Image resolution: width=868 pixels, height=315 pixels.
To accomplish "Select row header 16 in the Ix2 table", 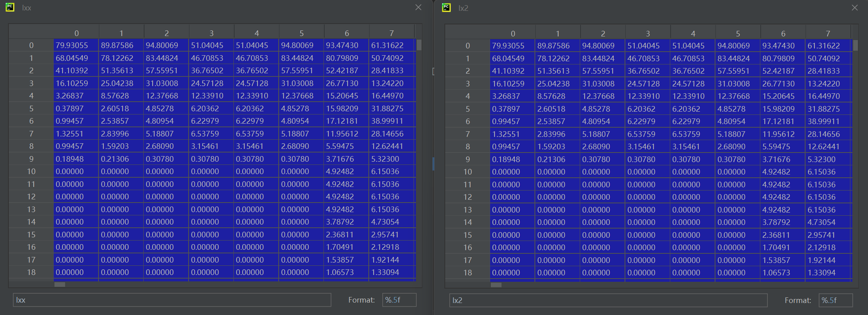I will click(468, 247).
